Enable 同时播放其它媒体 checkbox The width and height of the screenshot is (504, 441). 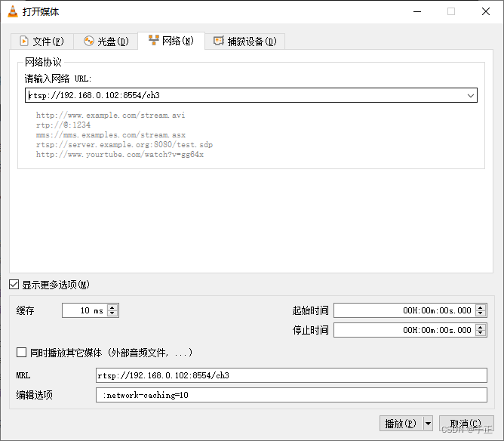point(22,352)
